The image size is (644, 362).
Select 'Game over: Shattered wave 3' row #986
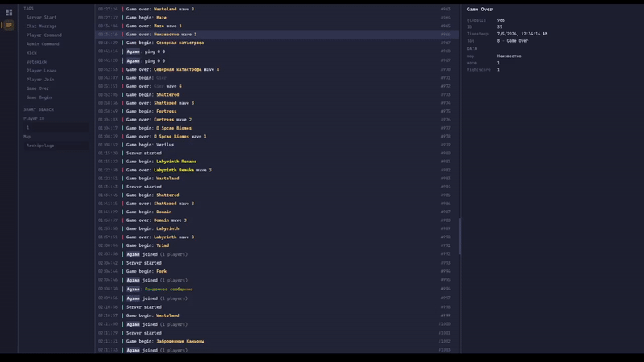tap(277, 204)
